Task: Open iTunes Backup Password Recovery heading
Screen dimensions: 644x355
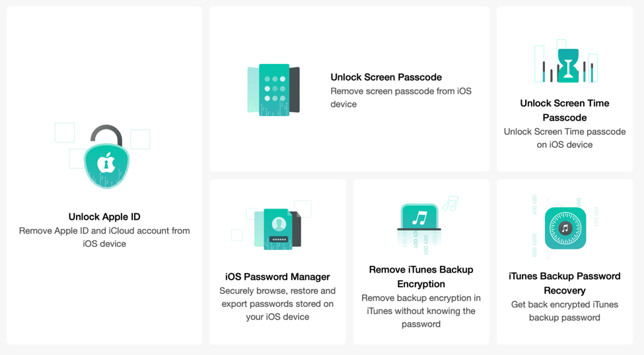Action: tap(564, 283)
